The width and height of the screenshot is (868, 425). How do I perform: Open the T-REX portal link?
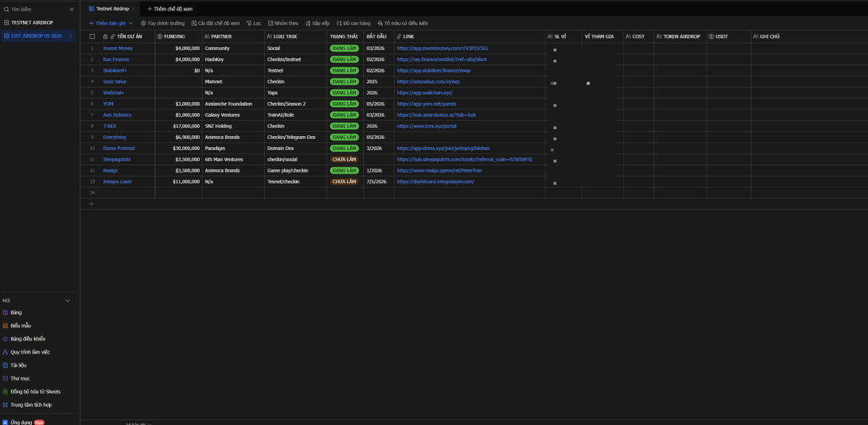[x=427, y=126]
